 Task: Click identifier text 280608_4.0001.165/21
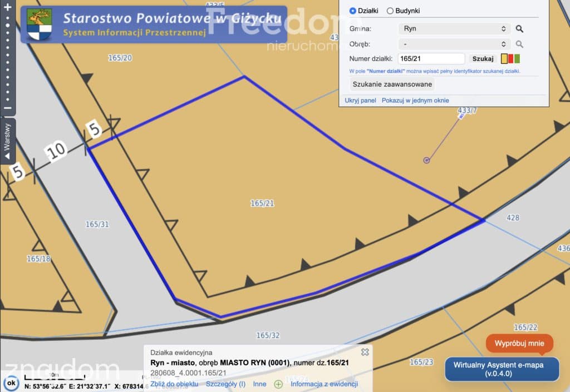[x=188, y=373]
